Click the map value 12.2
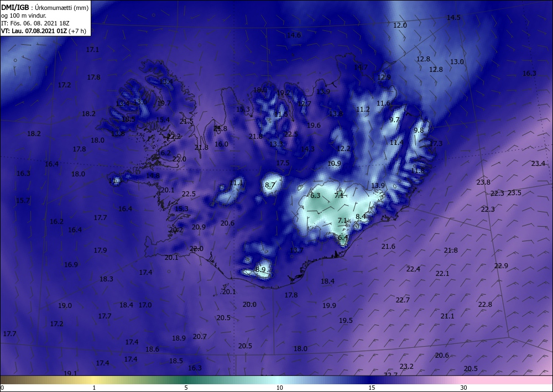 pos(343,148)
